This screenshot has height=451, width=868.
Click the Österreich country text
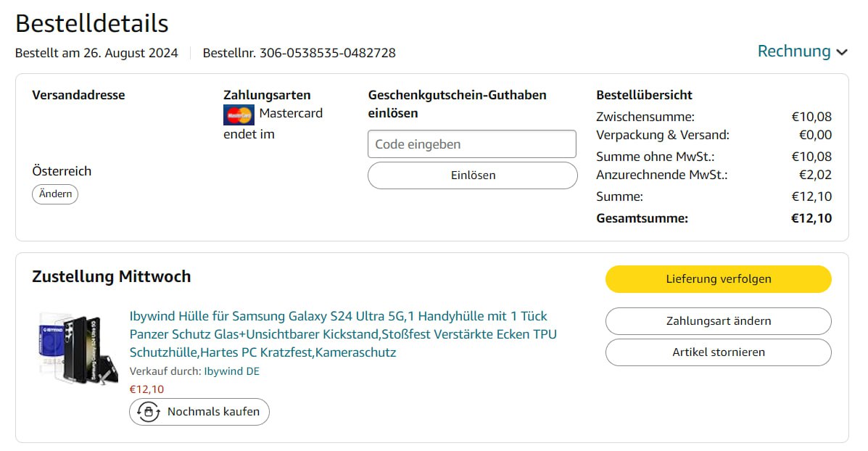[62, 171]
